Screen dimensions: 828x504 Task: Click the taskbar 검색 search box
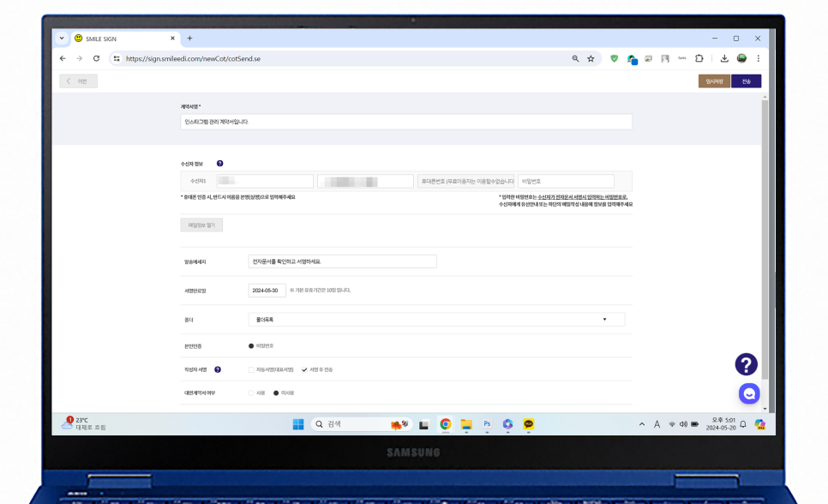click(x=363, y=424)
